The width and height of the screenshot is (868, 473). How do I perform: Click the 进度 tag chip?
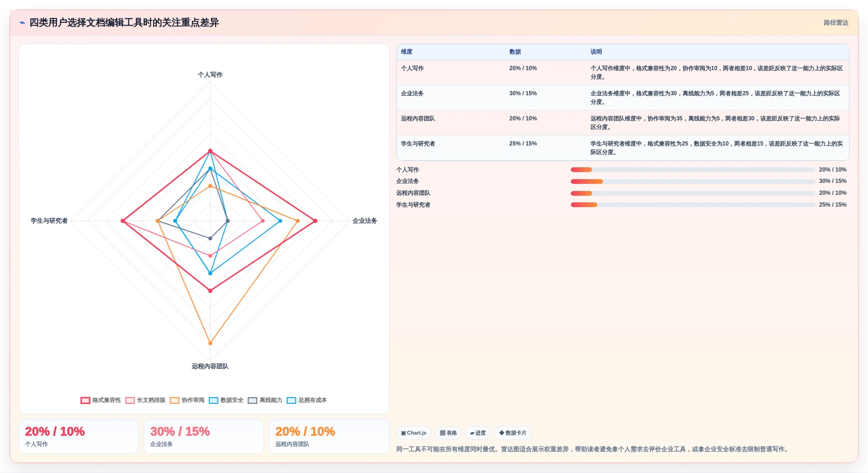point(478,433)
